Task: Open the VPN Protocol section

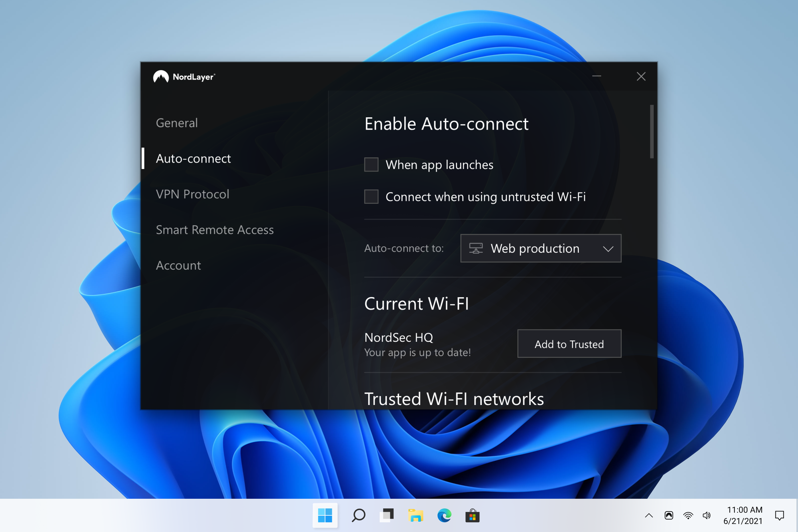Action: coord(193,194)
